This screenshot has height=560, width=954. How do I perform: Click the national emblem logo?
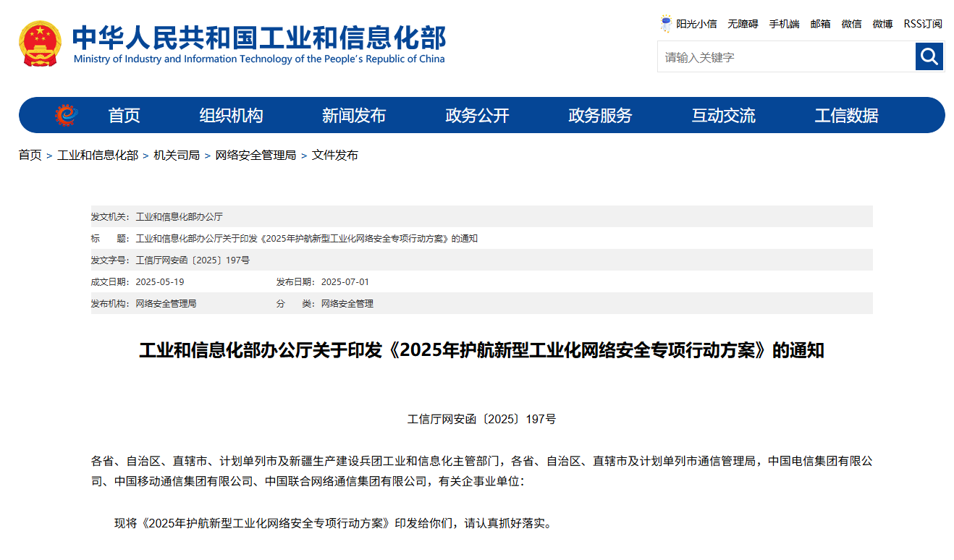click(39, 43)
